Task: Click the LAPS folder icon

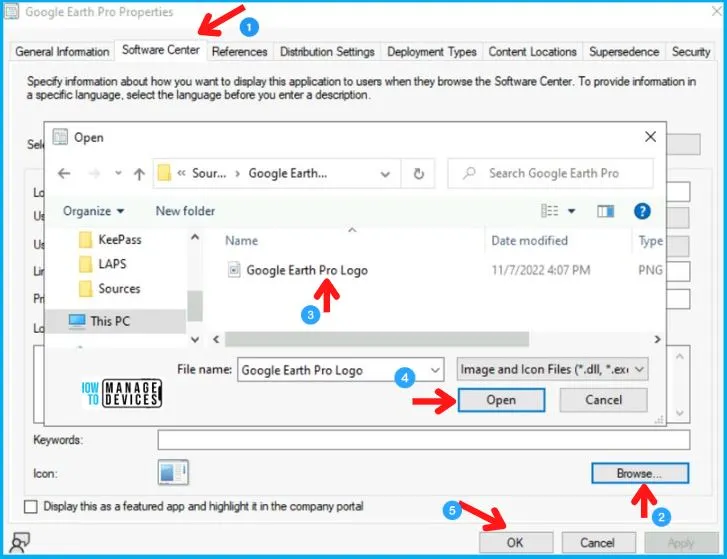Action: 85,264
